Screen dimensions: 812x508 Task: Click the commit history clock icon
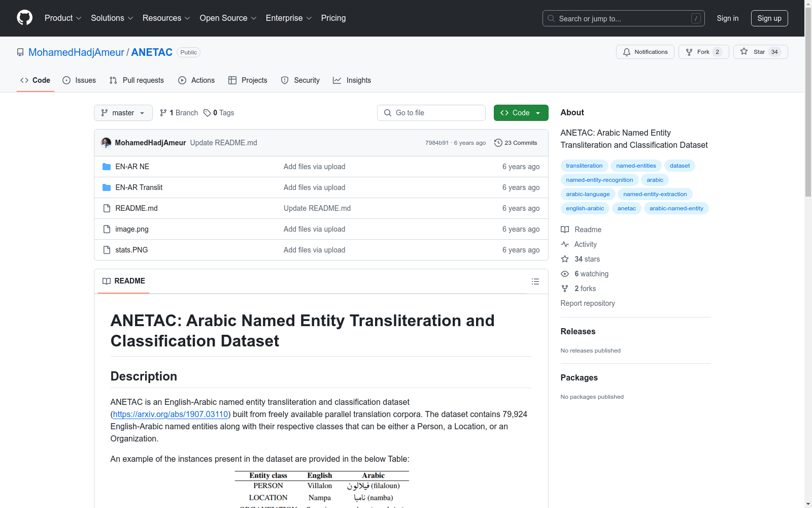498,143
